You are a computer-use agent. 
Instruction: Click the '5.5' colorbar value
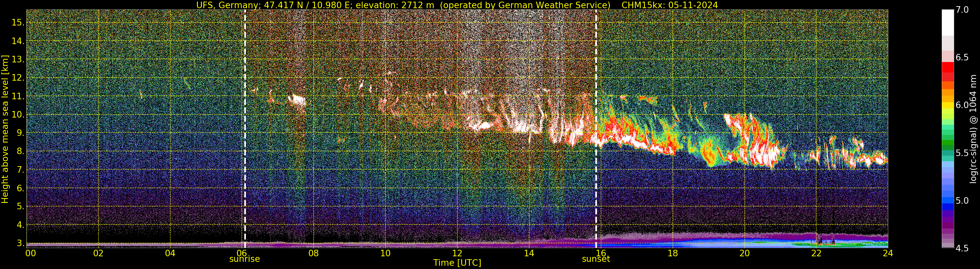click(x=961, y=153)
